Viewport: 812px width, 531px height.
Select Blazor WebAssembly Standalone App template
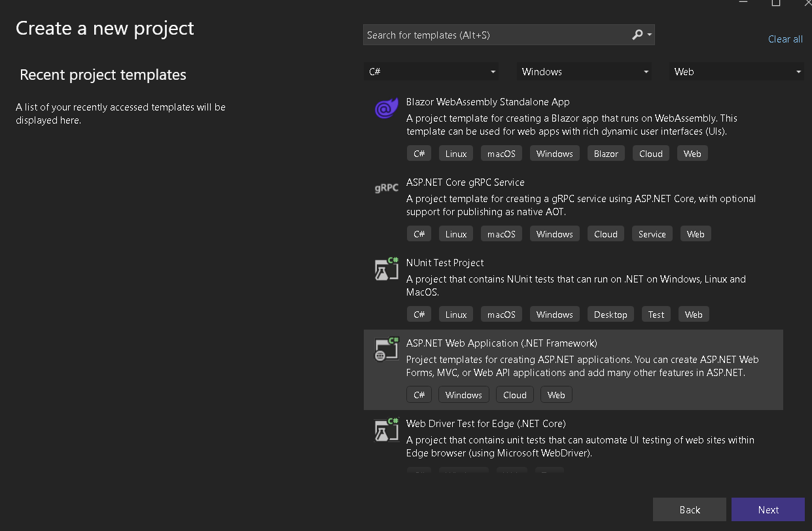click(487, 102)
